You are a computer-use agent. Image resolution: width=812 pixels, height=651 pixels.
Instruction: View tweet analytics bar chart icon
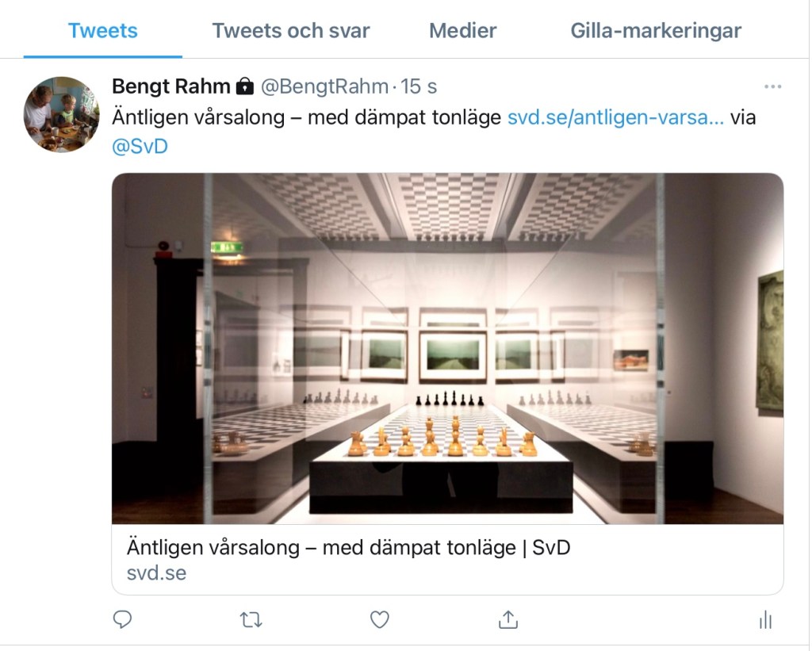tap(765, 619)
